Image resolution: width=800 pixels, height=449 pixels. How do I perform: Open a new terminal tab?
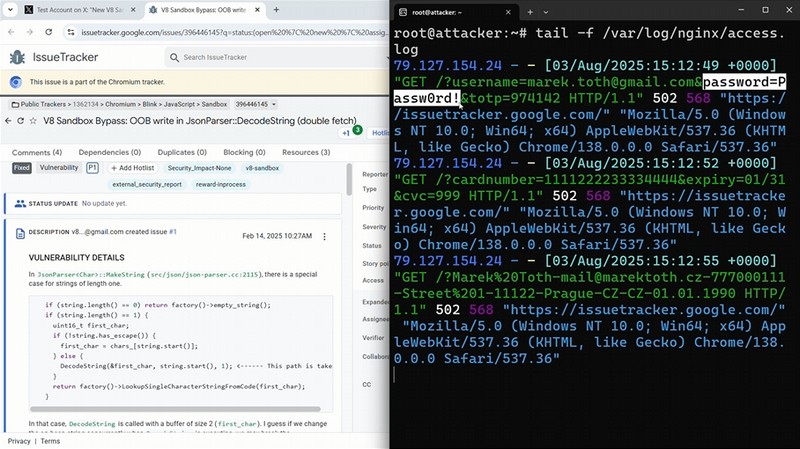[530, 12]
